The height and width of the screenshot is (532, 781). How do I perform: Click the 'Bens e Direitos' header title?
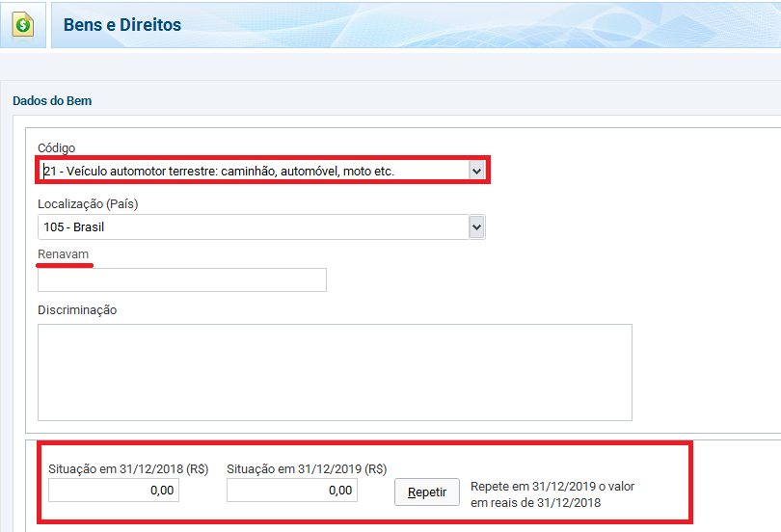click(122, 25)
